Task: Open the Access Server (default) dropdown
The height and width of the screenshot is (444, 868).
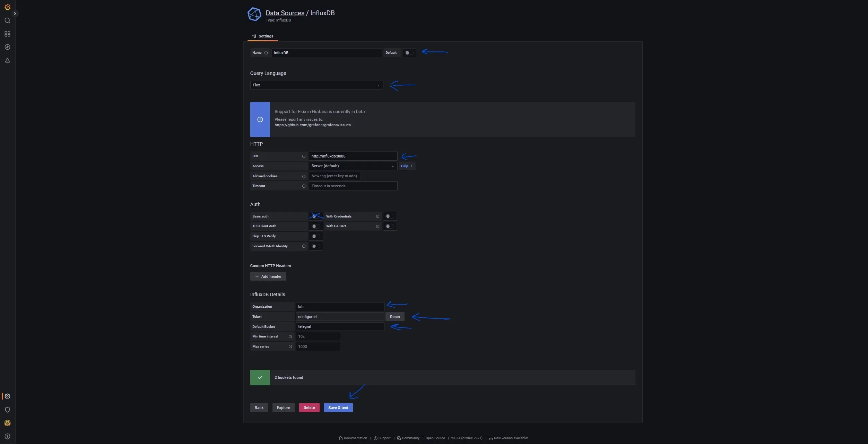Action: tap(353, 166)
